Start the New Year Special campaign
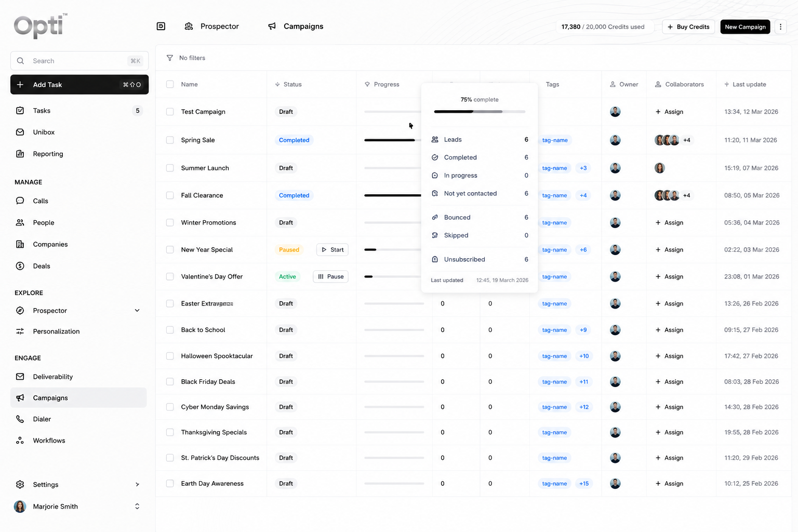Image resolution: width=798 pixels, height=532 pixels. click(x=332, y=250)
